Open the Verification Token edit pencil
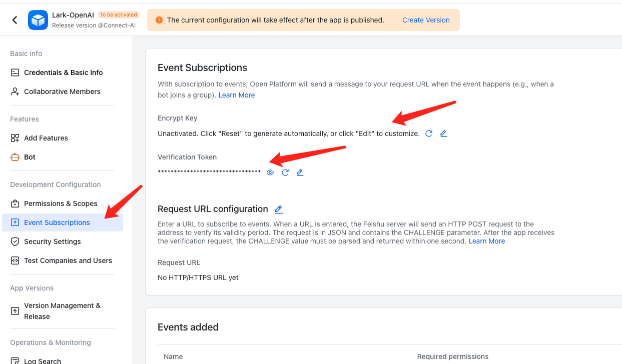622x364 pixels. pyautogui.click(x=300, y=172)
